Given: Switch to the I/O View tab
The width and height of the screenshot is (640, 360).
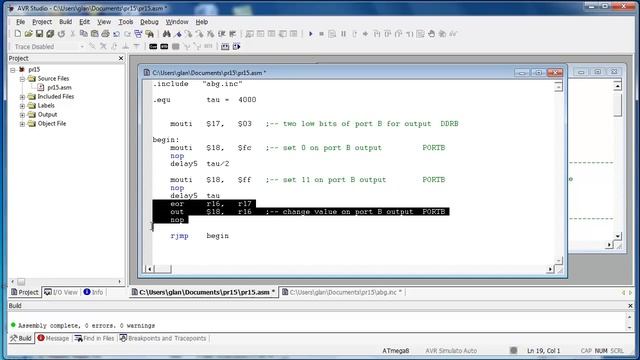Looking at the screenshot, I should point(61,292).
